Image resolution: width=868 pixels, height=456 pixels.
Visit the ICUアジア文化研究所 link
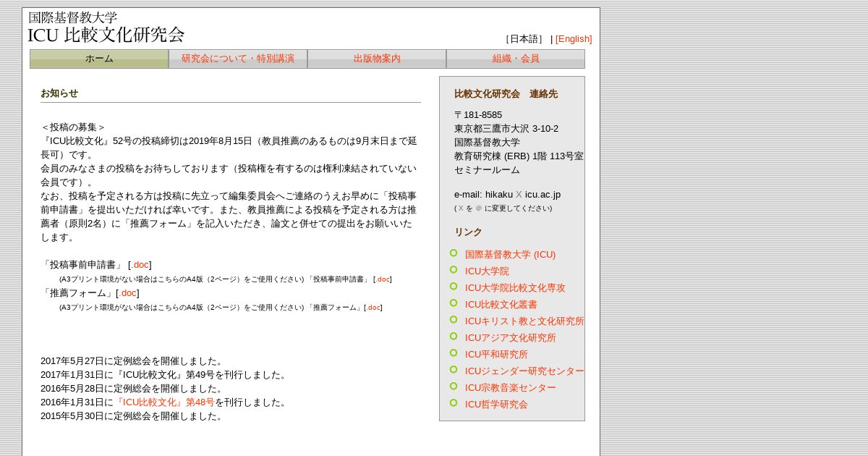[511, 338]
